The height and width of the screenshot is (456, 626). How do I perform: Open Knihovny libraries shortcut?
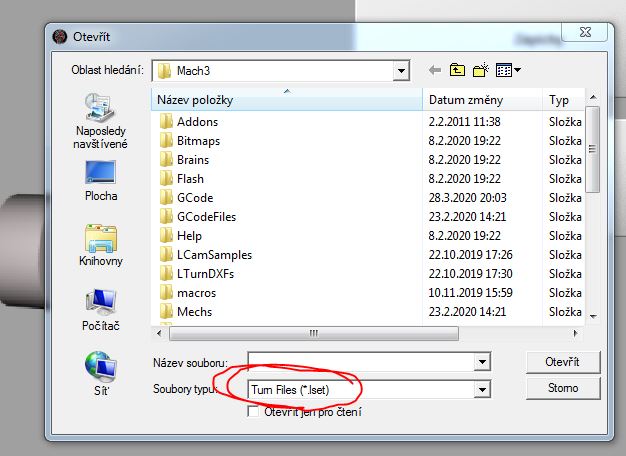tap(100, 246)
